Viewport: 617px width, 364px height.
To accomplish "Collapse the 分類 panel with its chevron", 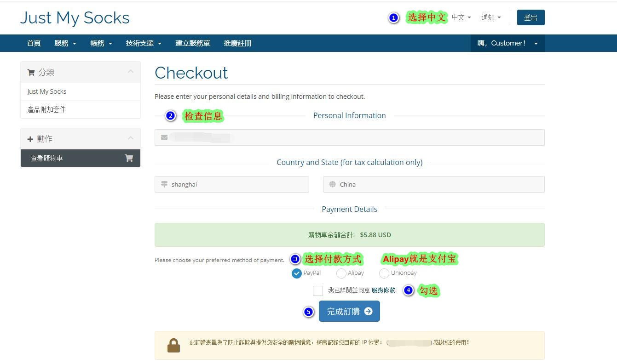I will (x=131, y=72).
